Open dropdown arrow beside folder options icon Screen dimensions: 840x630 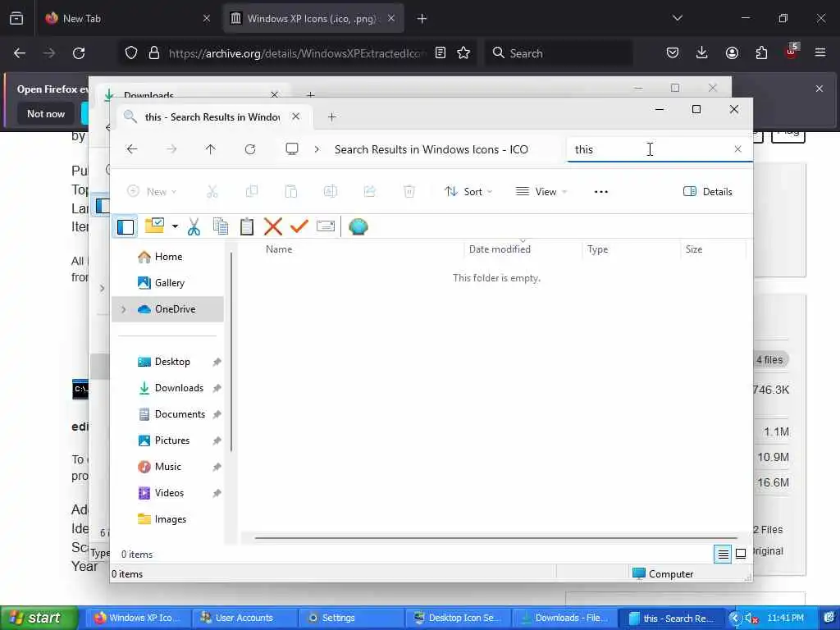coord(175,226)
